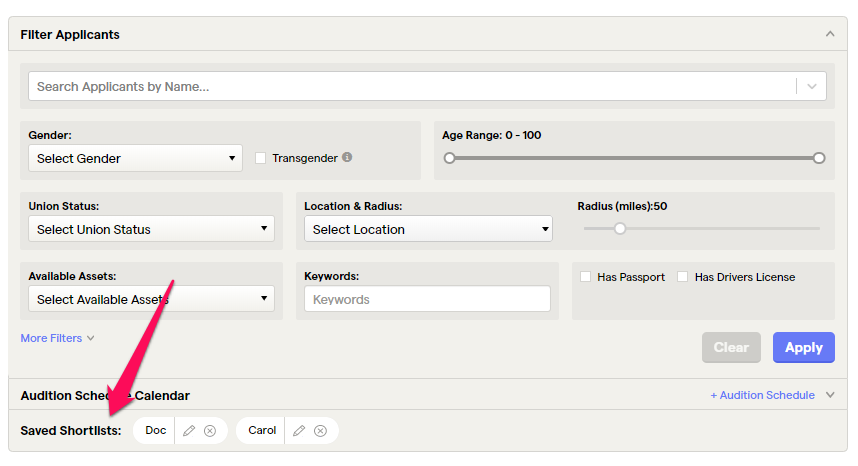Open the name search dropdown arrow
The image size is (858, 466).
[811, 86]
